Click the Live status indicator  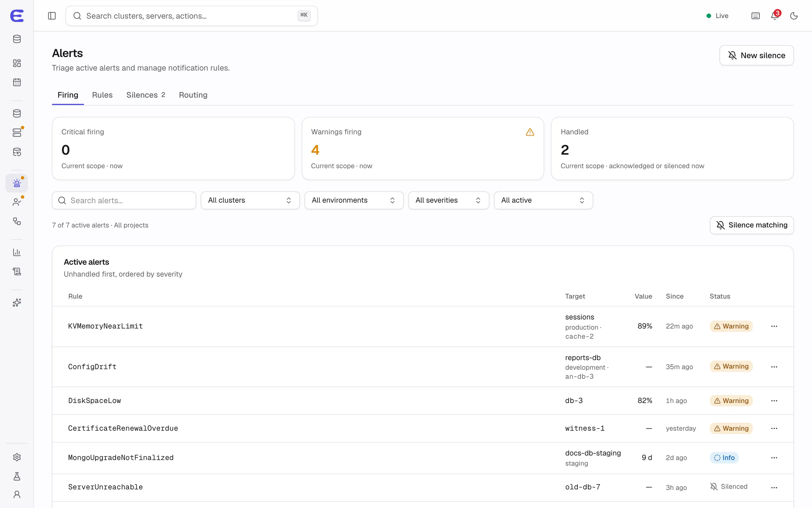717,16
